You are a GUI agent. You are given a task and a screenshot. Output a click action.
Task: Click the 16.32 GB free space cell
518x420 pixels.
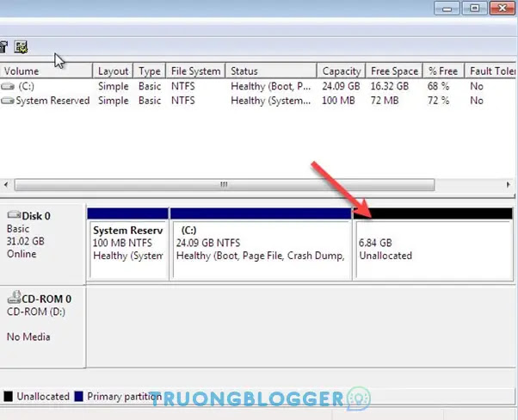coord(390,86)
